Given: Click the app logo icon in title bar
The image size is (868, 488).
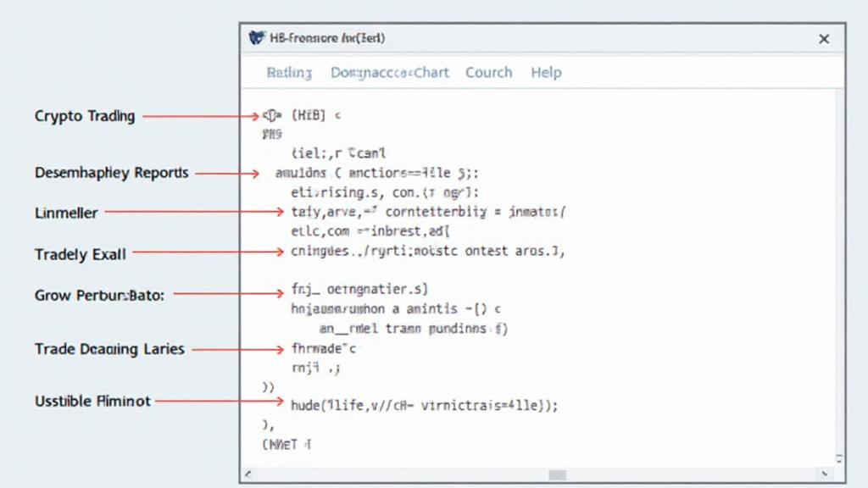Looking at the screenshot, I should [x=257, y=38].
